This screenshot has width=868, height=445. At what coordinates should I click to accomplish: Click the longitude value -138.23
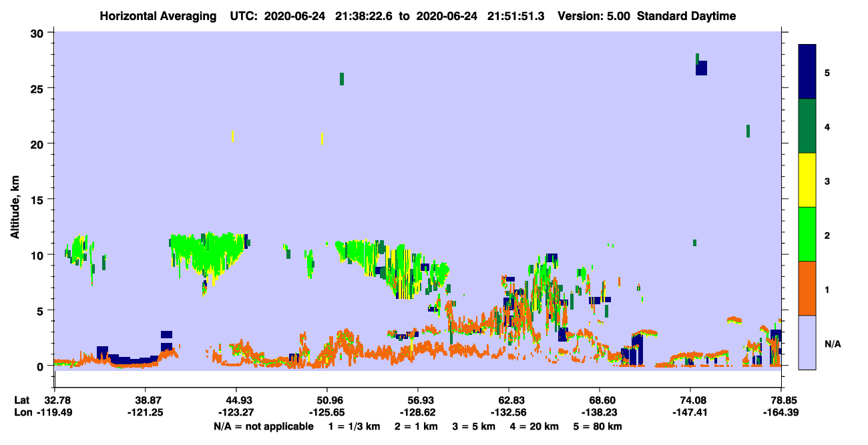[600, 413]
